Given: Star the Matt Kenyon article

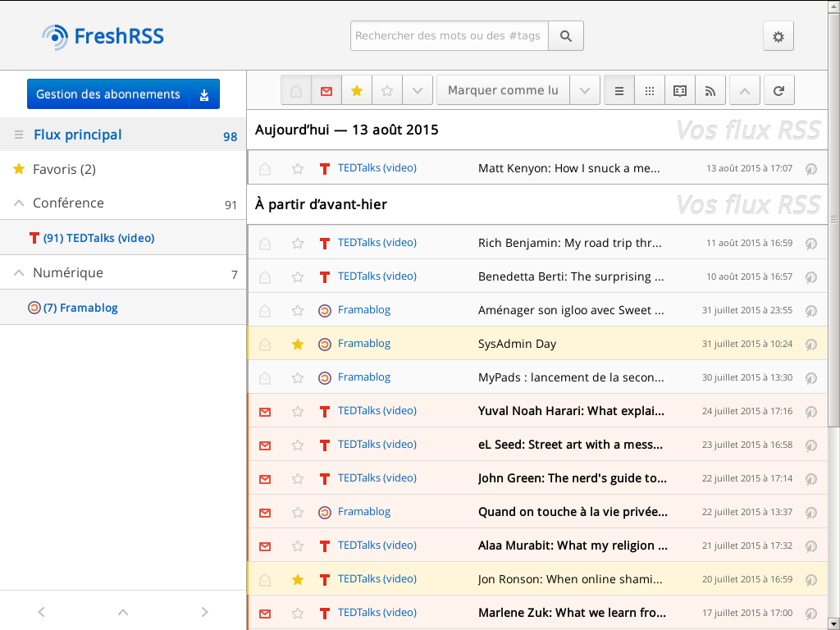Looking at the screenshot, I should click(x=298, y=169).
